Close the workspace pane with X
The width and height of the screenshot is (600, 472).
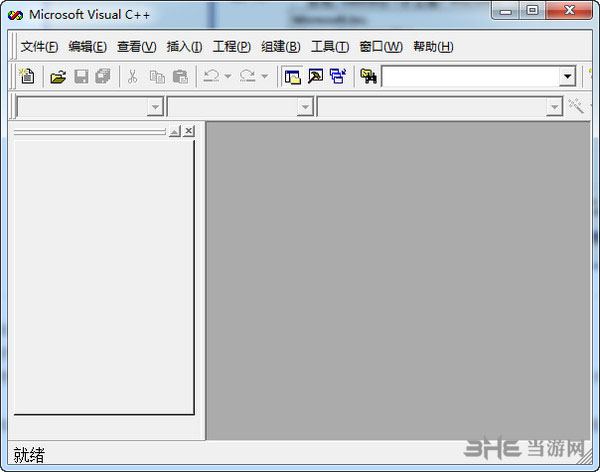point(189,131)
